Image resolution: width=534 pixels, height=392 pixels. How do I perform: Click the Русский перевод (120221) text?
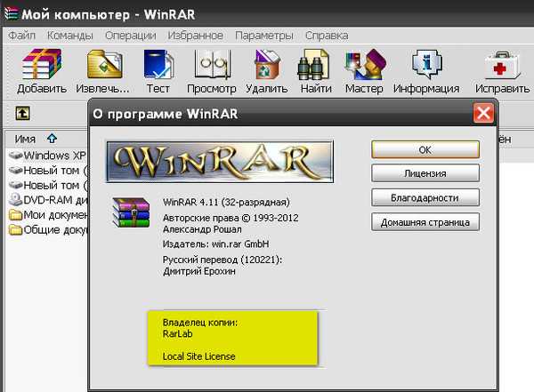pos(222,260)
